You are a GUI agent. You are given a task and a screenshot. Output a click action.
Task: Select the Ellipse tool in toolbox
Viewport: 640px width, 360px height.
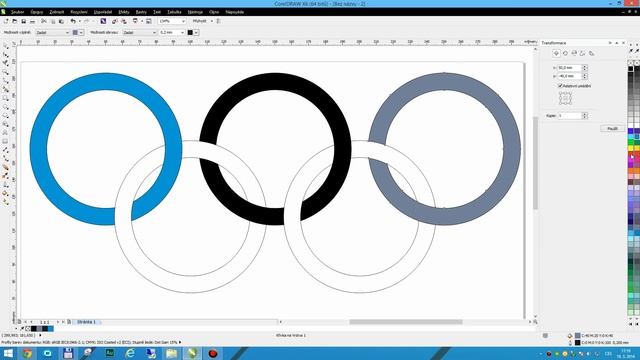point(6,107)
